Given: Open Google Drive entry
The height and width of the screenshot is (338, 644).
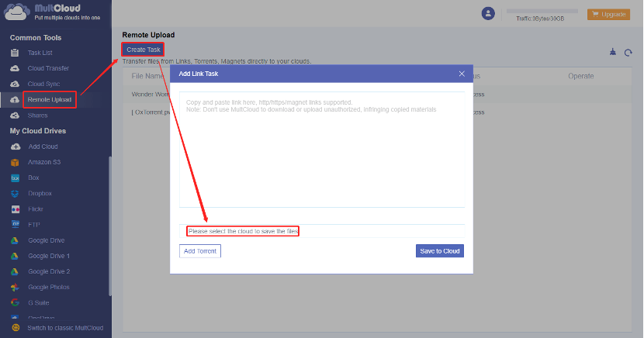Looking at the screenshot, I should click(x=46, y=240).
